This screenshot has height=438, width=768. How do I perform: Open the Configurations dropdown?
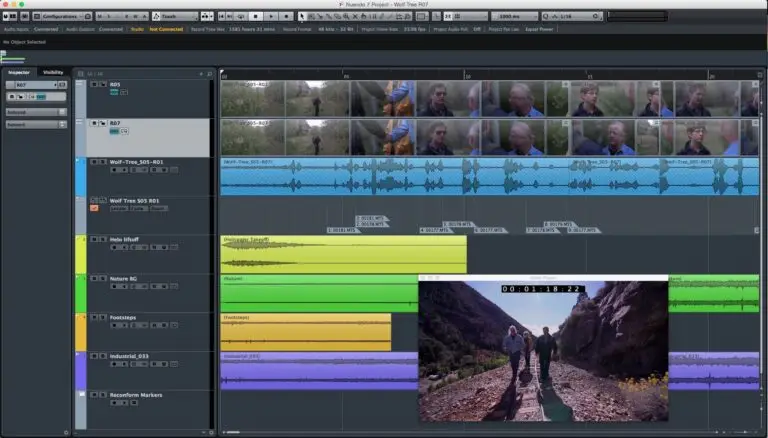tap(63, 16)
